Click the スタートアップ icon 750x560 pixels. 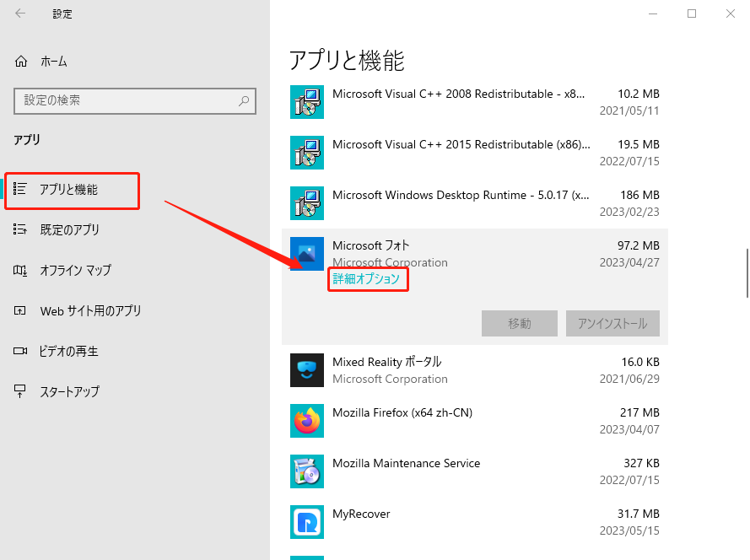(20, 391)
